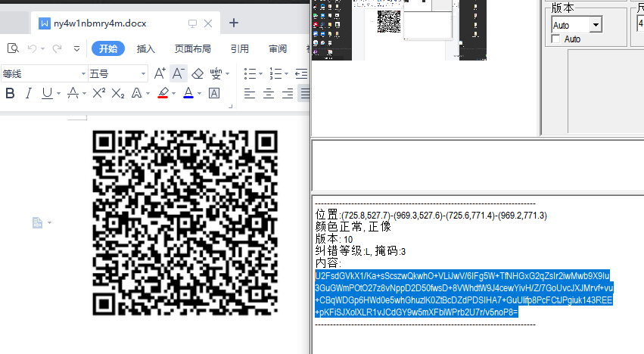
Task: Check the Auto checkbox under 版本
Action: click(x=556, y=39)
